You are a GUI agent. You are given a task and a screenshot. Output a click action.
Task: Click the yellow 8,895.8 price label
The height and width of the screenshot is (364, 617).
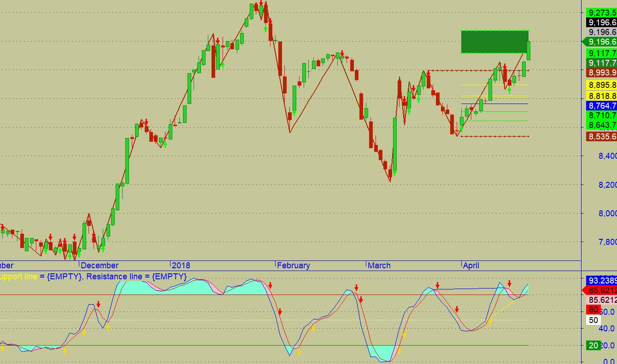pos(601,85)
